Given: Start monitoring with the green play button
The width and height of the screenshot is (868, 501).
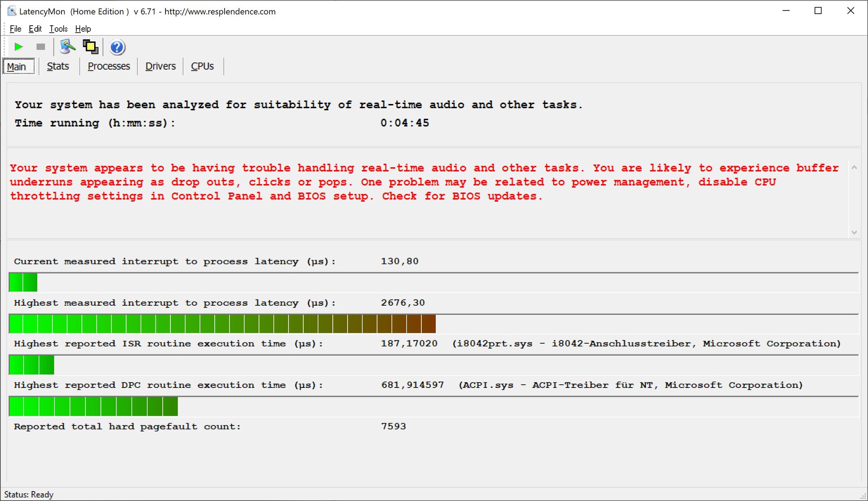Looking at the screenshot, I should pos(19,47).
